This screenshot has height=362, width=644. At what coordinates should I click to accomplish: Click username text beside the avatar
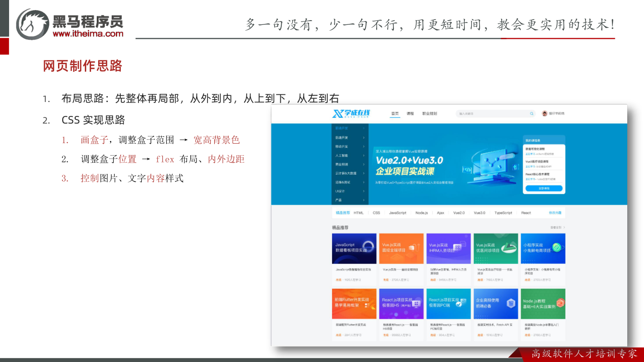click(x=557, y=113)
